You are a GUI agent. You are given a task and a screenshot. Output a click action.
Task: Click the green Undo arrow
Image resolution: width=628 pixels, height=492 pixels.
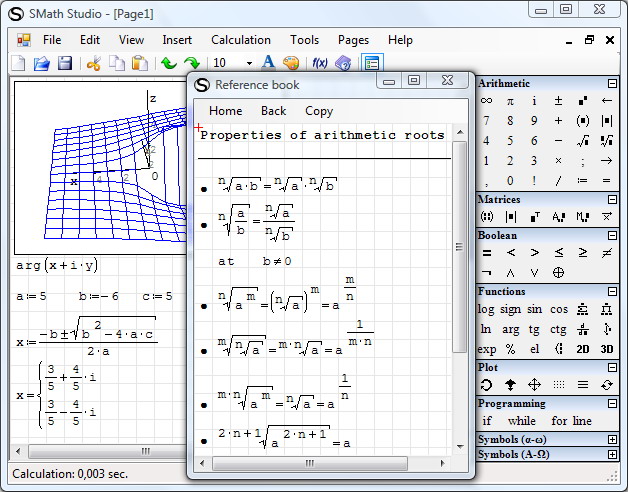(168, 63)
